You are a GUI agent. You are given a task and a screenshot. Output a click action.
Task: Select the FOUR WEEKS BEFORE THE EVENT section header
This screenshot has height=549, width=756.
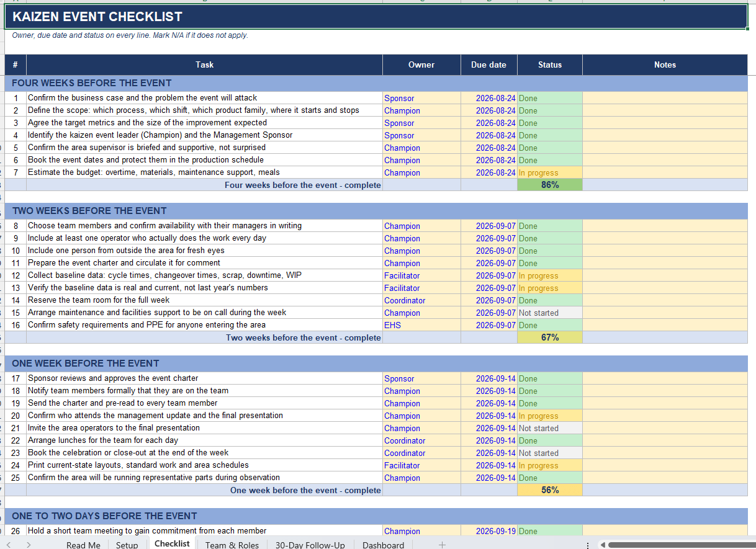click(376, 83)
